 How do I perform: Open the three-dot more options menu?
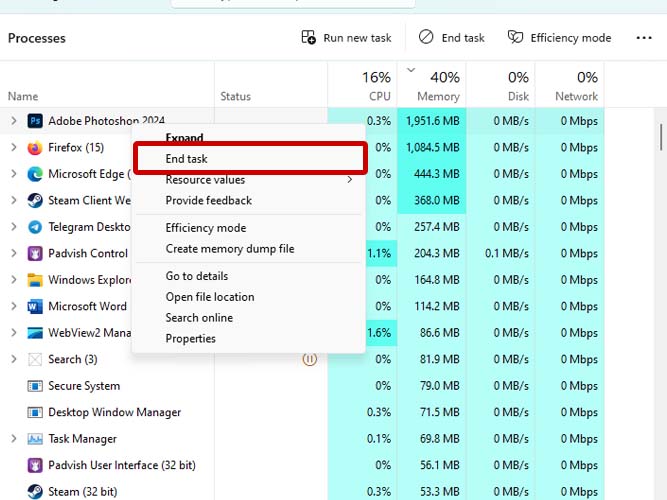click(644, 38)
